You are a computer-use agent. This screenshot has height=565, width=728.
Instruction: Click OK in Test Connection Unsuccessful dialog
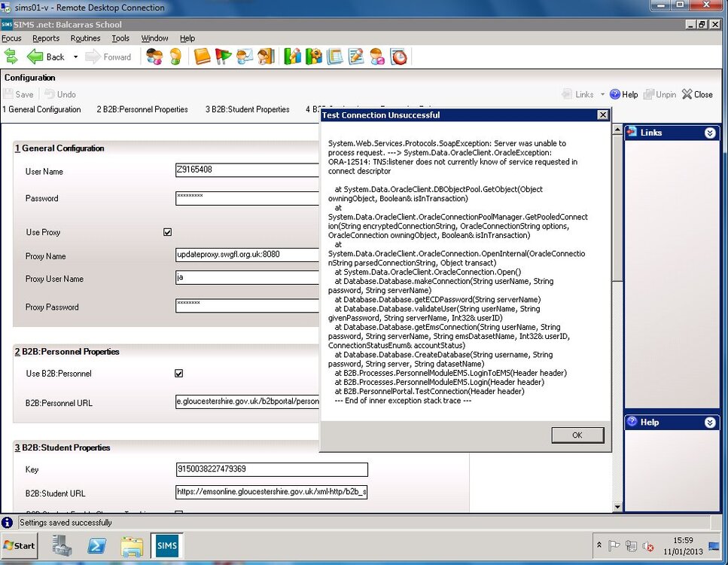(x=577, y=435)
